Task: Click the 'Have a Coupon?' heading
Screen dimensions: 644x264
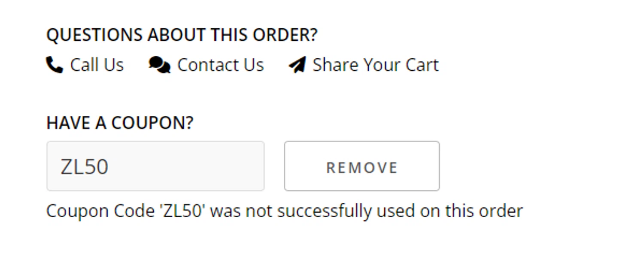Action: (x=120, y=123)
